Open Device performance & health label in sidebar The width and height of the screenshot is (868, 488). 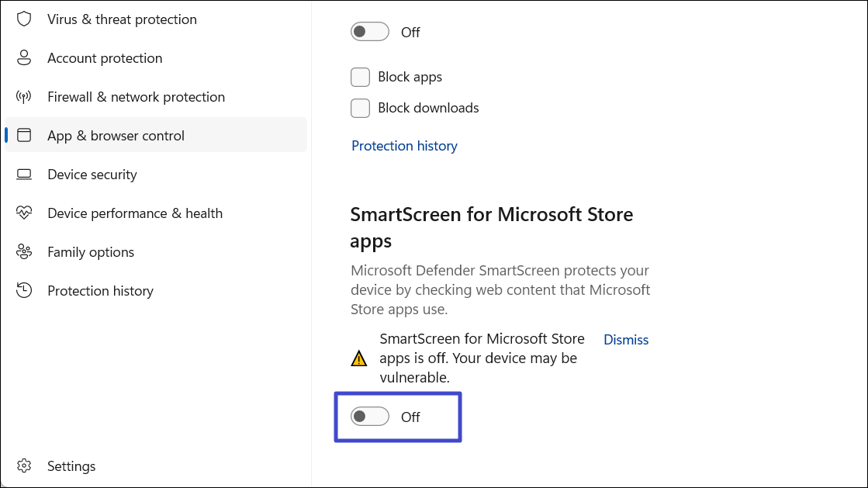coord(135,213)
